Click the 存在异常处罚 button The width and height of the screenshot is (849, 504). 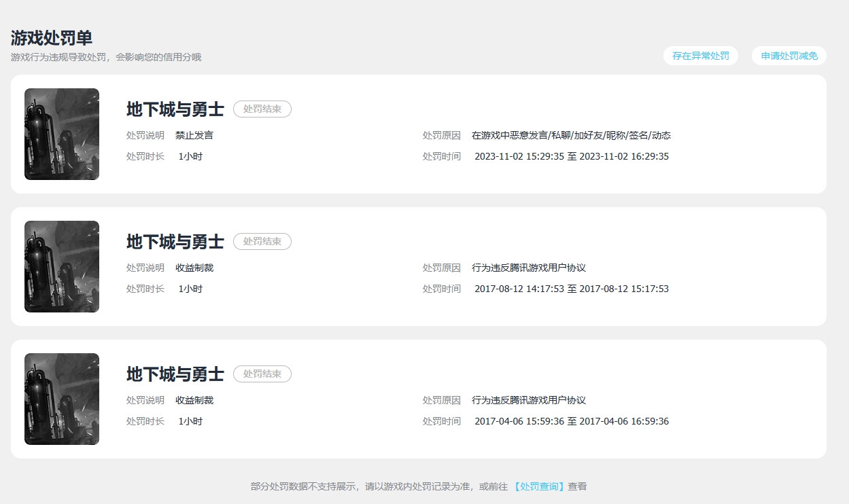(x=700, y=56)
